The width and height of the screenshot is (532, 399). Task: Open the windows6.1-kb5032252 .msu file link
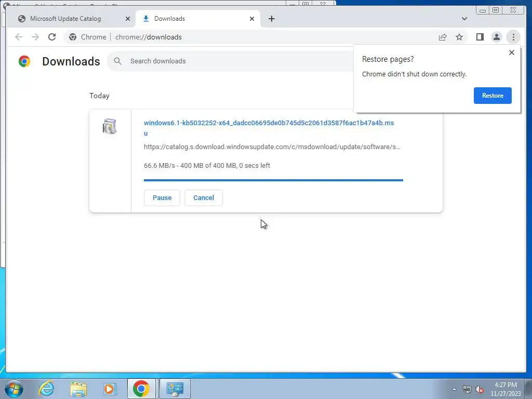click(x=269, y=128)
